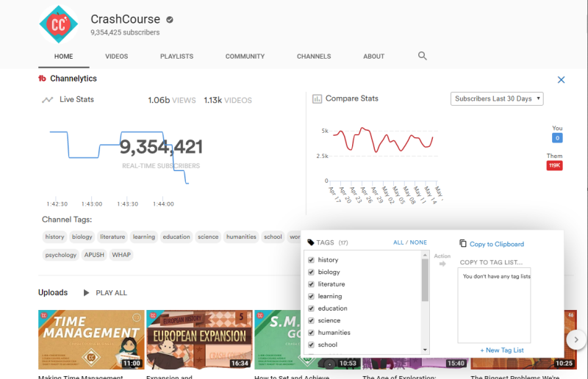This screenshot has height=379, width=588.
Task: Switch to the COMMUNITY tab
Action: (245, 57)
